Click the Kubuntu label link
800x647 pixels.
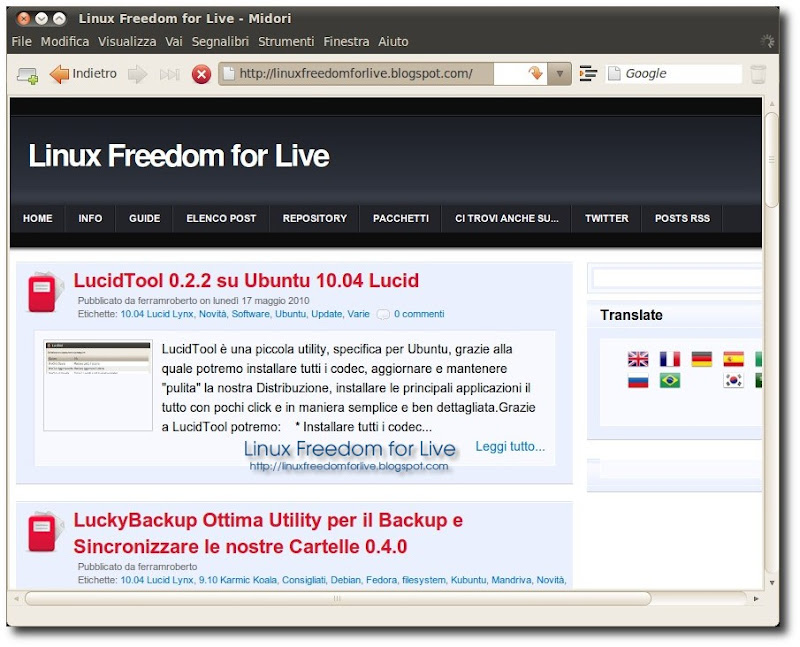point(468,580)
